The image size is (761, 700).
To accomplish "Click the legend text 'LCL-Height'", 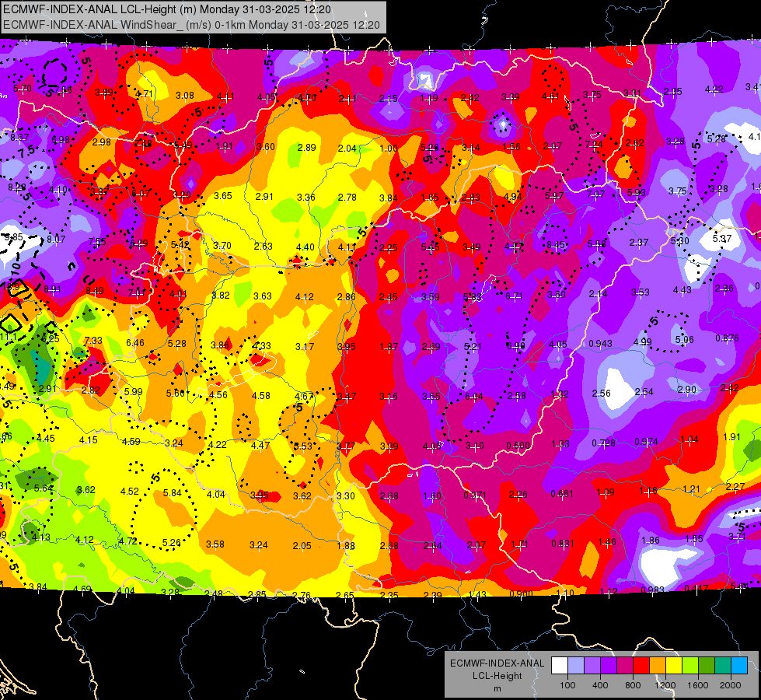I will tap(497, 676).
